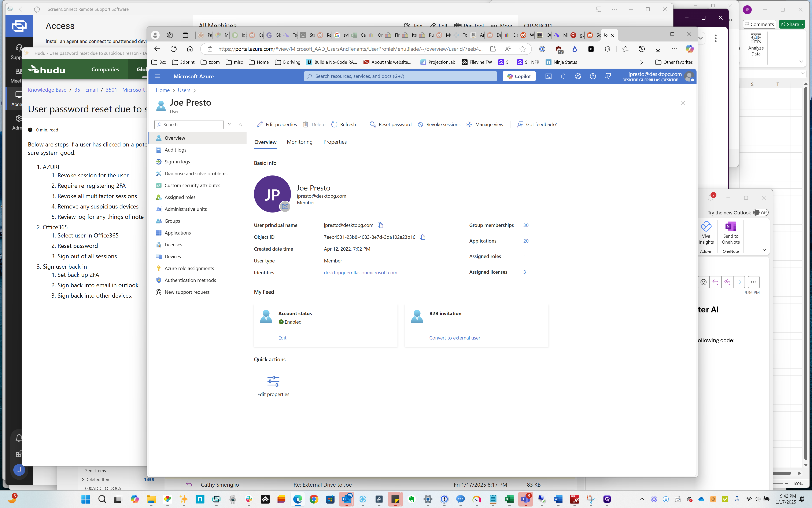Expand the Outlook ribbon chevron
812x508 pixels.
[764, 250]
